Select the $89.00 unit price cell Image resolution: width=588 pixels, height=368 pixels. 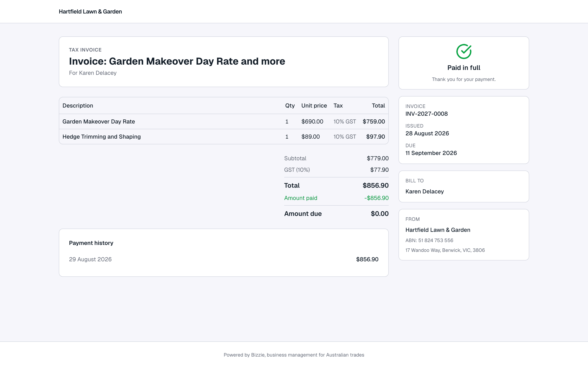[311, 137]
